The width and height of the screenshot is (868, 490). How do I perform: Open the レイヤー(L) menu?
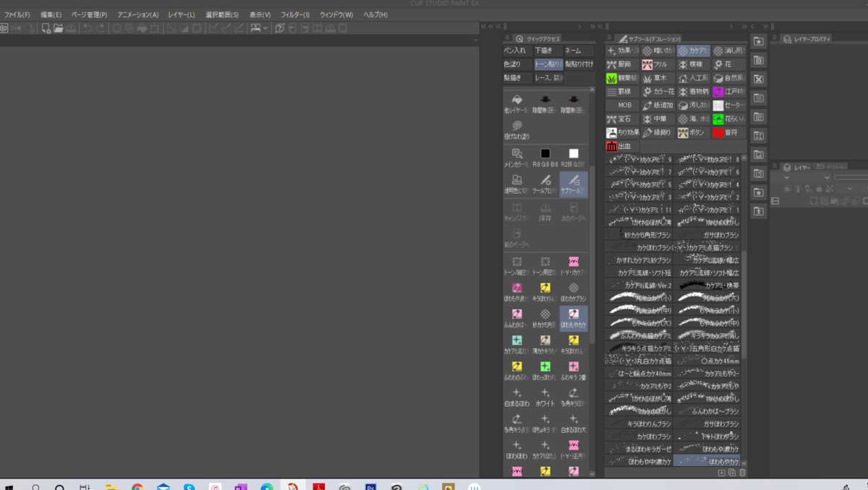[182, 15]
